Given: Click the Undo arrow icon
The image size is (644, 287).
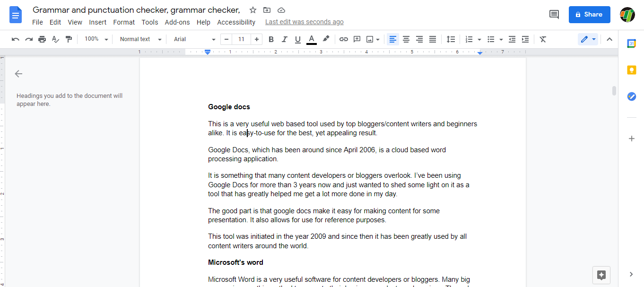Looking at the screenshot, I should [16, 39].
